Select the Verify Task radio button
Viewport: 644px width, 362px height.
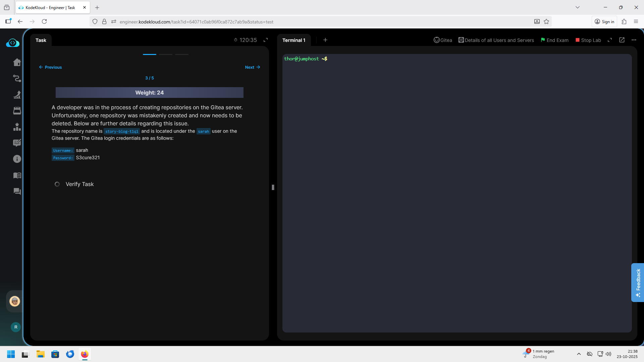(x=57, y=184)
